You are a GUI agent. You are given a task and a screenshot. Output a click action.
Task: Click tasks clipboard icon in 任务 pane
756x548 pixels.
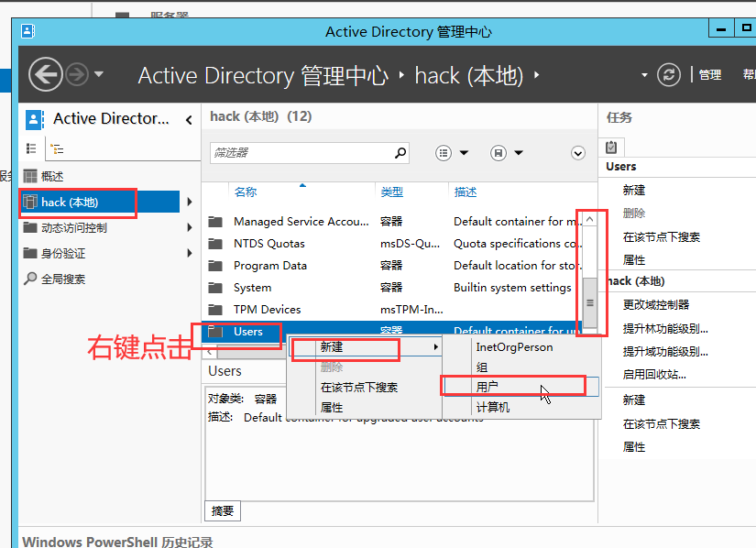(x=611, y=147)
